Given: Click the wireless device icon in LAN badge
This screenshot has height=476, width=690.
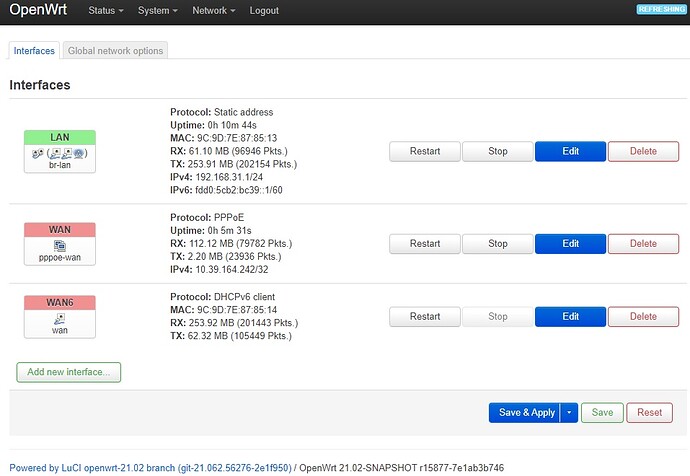Looking at the screenshot, I should point(79,153).
